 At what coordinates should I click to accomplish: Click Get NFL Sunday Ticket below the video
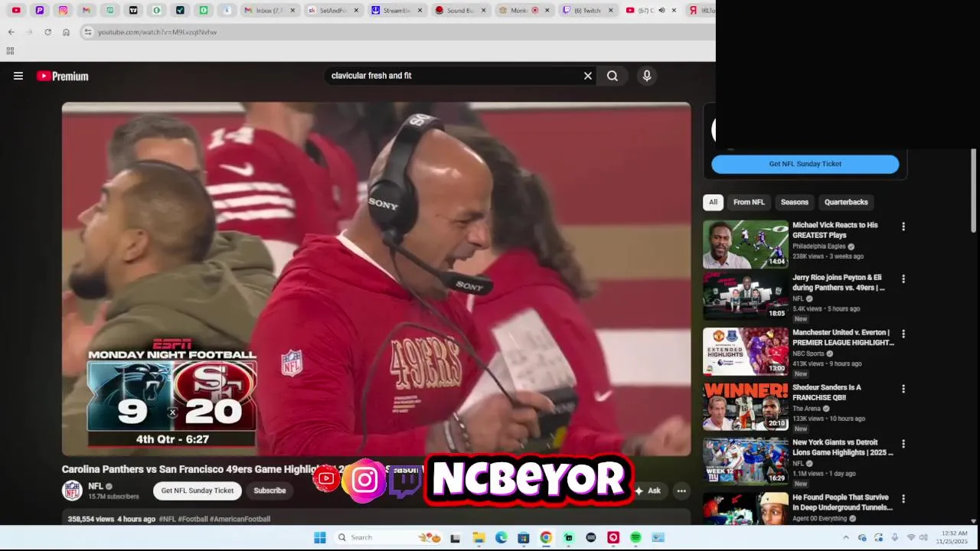(x=198, y=491)
